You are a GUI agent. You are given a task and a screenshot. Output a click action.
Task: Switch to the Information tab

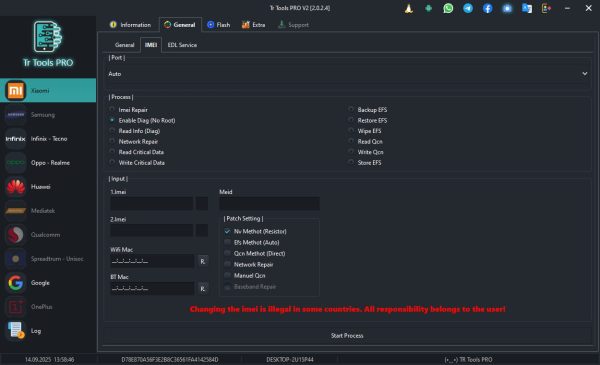(x=130, y=24)
